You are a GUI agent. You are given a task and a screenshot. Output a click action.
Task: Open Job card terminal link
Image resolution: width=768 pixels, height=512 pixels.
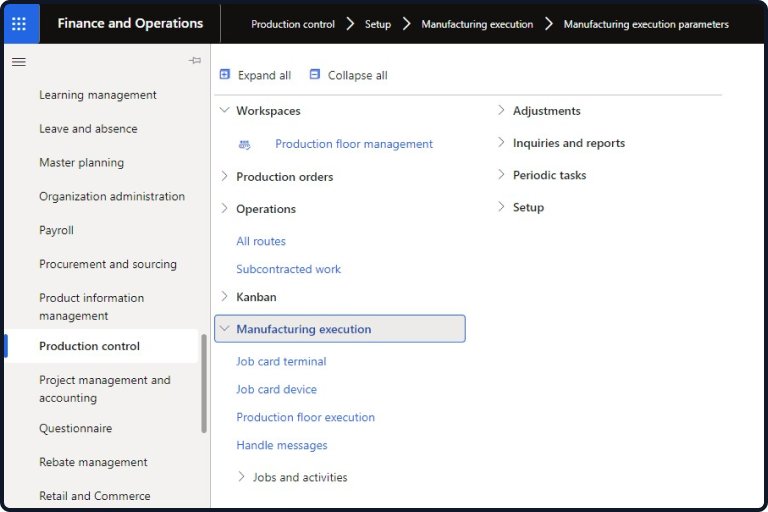[x=281, y=362]
